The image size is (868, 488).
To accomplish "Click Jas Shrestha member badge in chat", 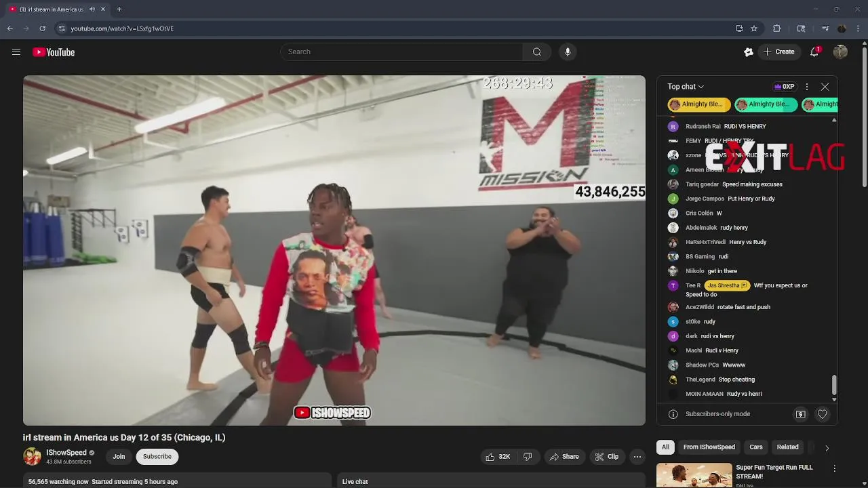I will point(727,286).
